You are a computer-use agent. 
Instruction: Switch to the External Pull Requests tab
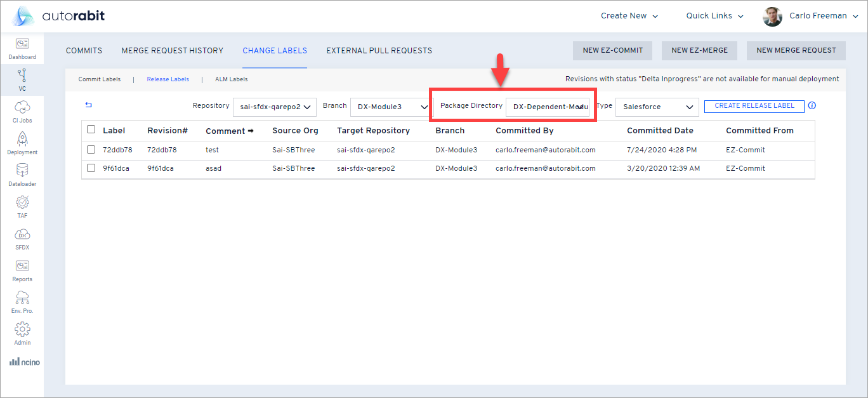379,50
